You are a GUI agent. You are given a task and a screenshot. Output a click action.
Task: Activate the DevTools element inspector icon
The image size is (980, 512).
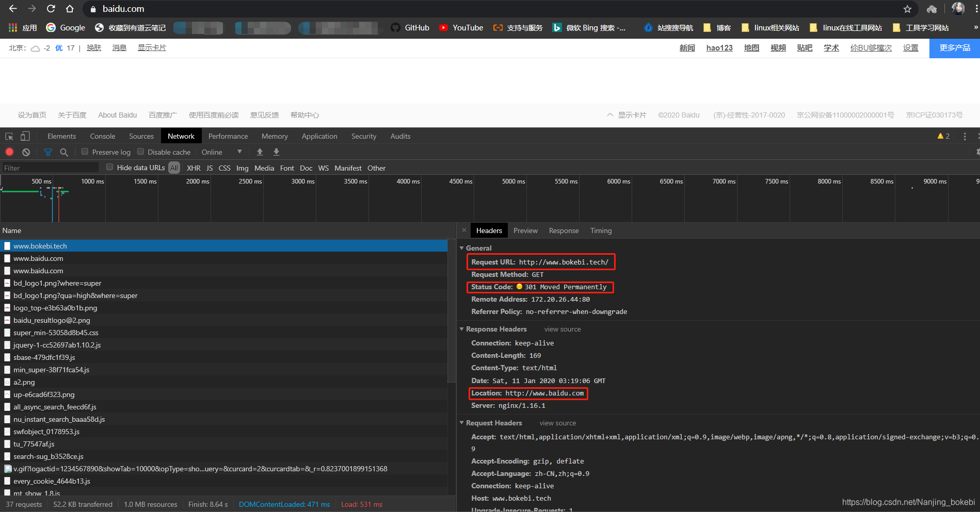[9, 136]
